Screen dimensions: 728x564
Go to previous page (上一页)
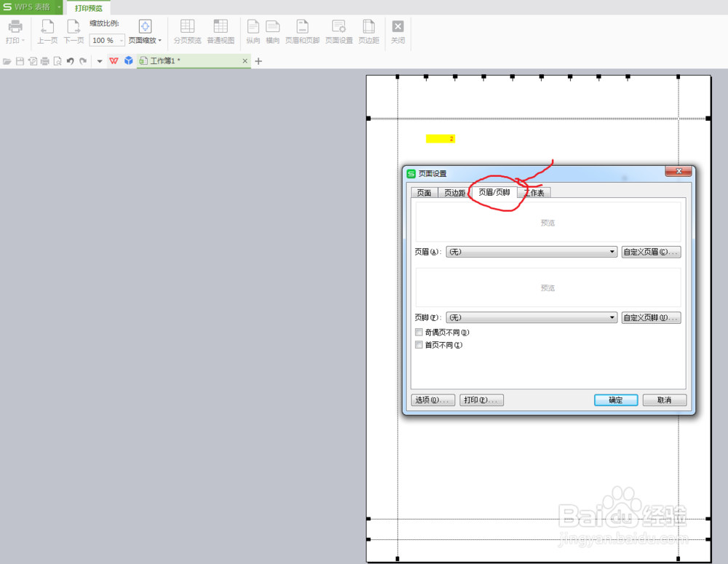[x=47, y=31]
